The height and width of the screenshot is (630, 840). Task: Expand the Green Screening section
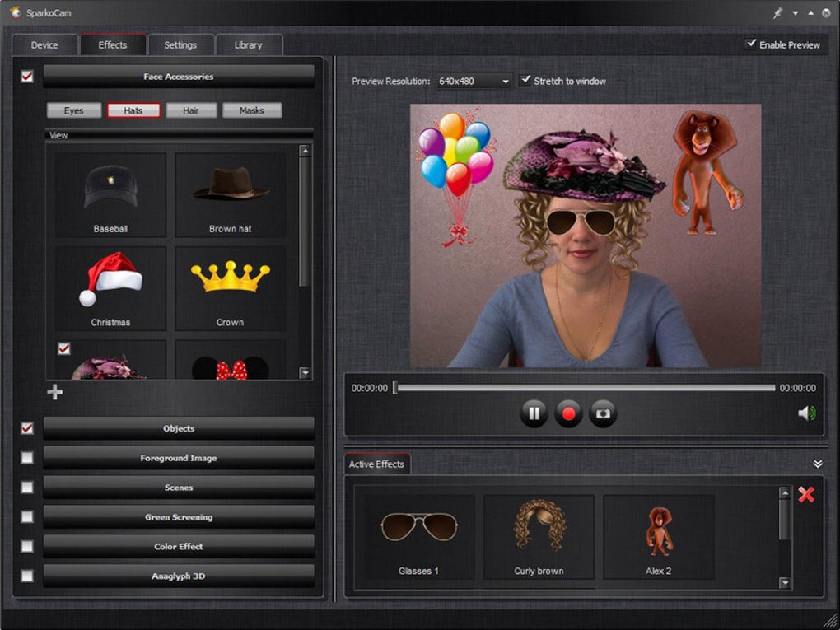[179, 516]
